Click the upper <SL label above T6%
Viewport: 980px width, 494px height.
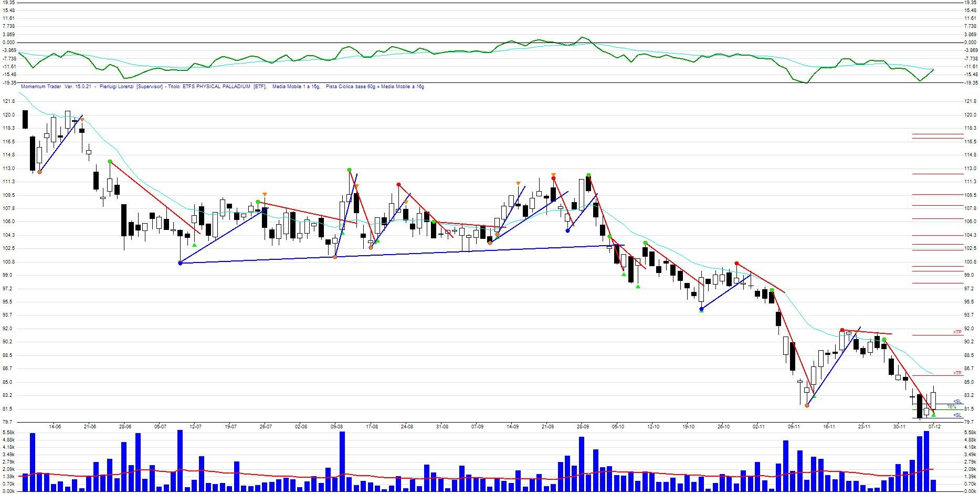[957, 402]
